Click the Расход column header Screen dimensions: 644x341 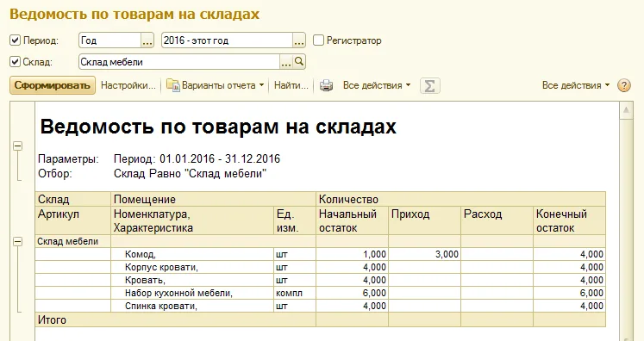(497, 220)
